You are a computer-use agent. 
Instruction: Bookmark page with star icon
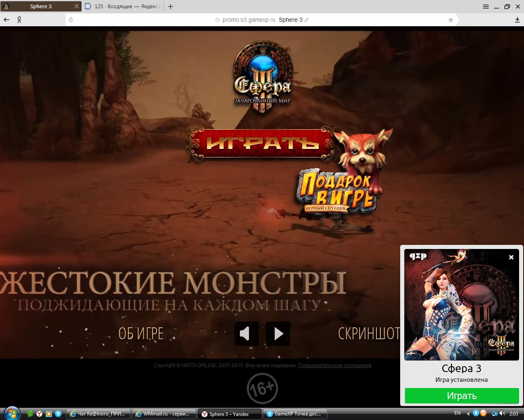pyautogui.click(x=451, y=20)
